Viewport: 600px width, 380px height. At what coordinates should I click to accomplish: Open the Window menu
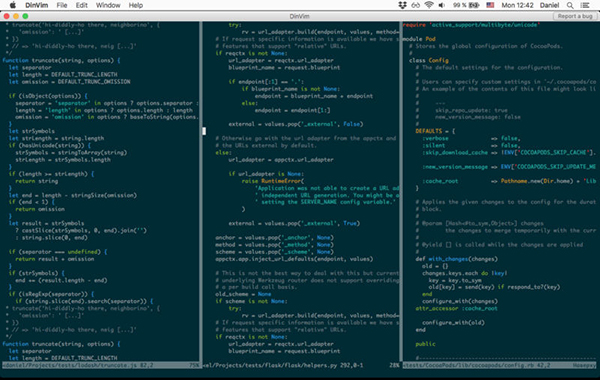click(108, 5)
